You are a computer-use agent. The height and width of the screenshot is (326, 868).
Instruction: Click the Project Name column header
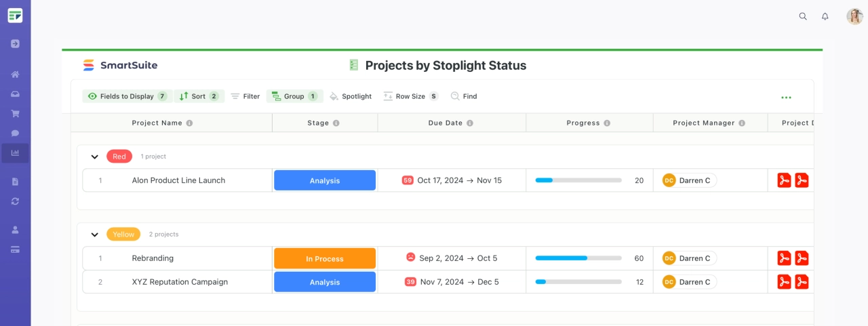point(171,123)
